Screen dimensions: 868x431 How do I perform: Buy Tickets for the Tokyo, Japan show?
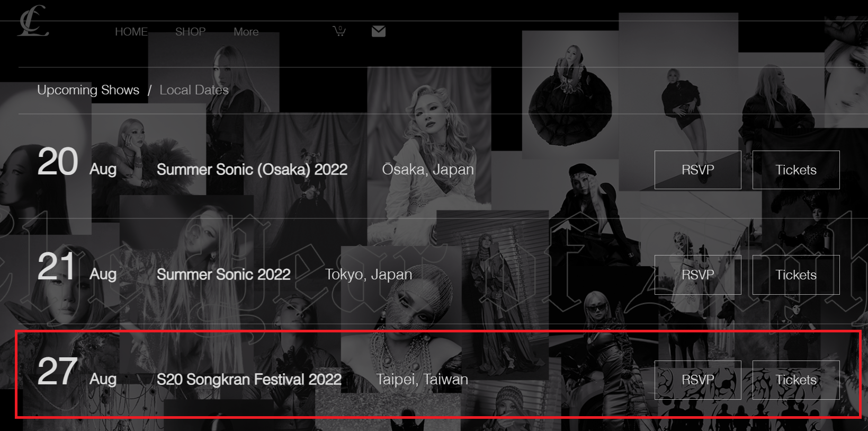point(796,275)
